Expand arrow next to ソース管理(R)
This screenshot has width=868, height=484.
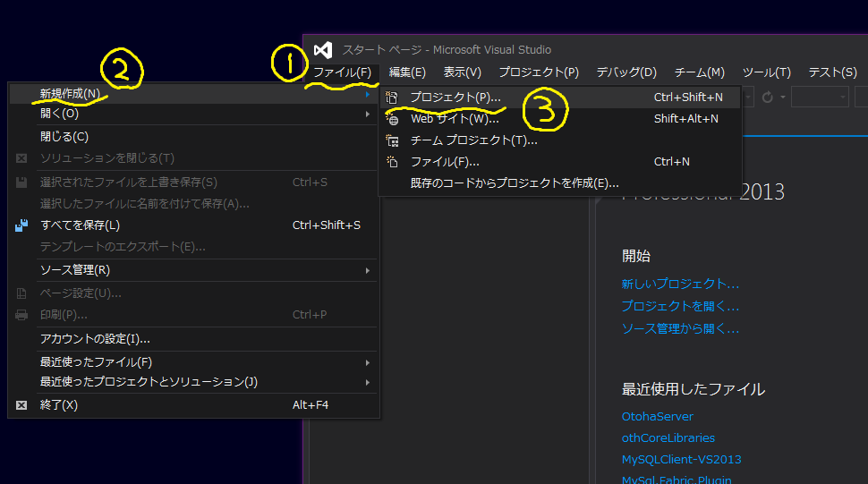368,270
